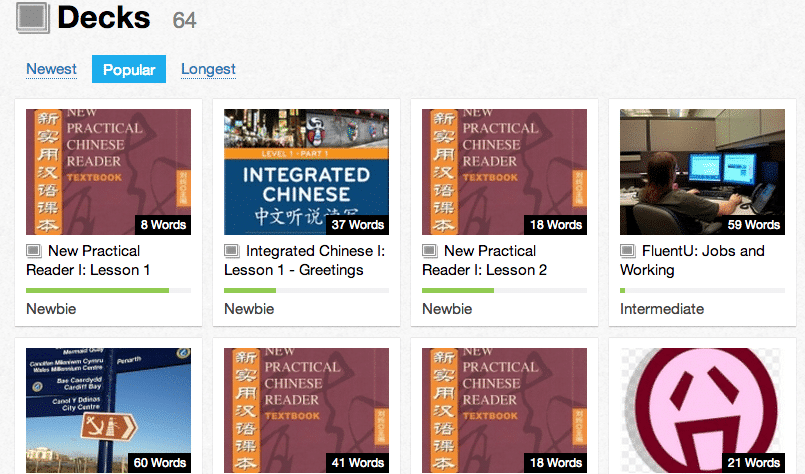Open FluentU: Jobs and Working deck

point(692,260)
